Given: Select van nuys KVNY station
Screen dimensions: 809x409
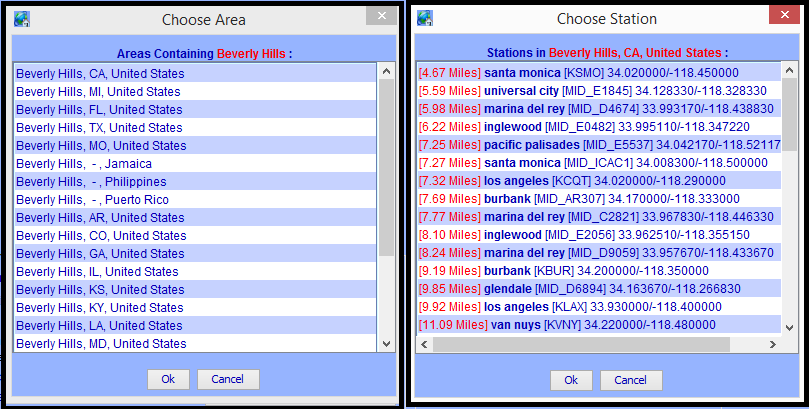Looking at the screenshot, I should (600, 325).
